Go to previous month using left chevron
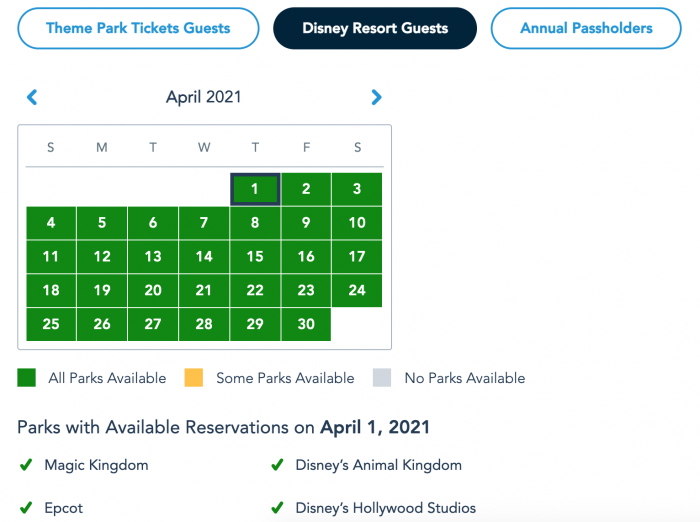Screen dimensions: 700x522 click(x=32, y=97)
